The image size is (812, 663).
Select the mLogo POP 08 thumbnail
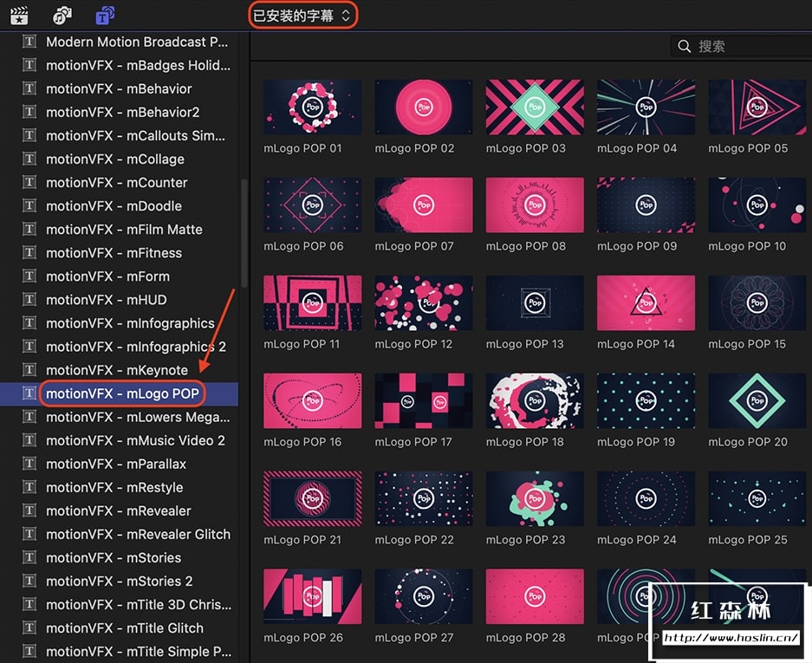click(x=535, y=205)
